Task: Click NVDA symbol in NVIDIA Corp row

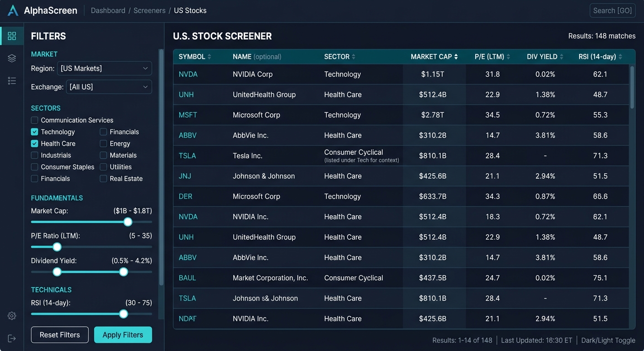Action: [x=188, y=74]
